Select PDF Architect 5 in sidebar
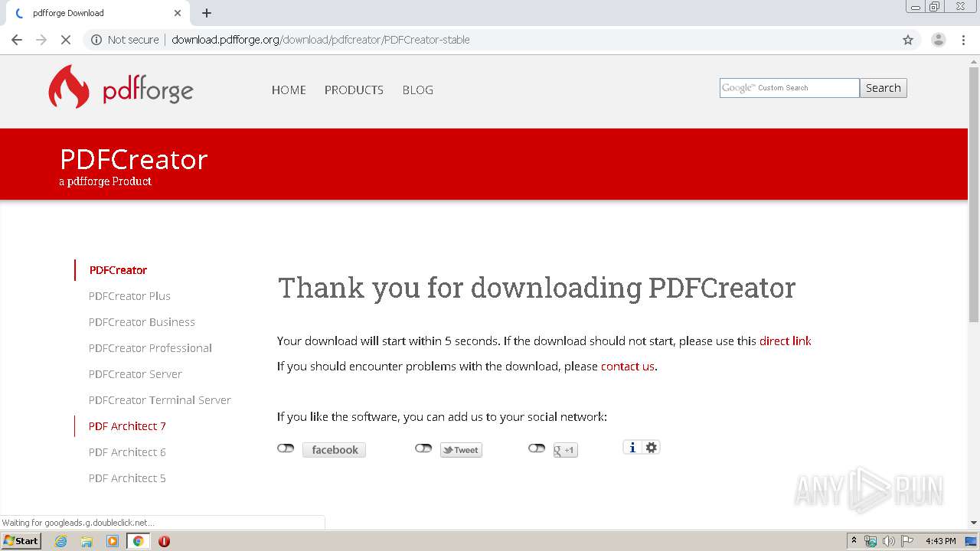980x551 pixels. click(x=127, y=478)
